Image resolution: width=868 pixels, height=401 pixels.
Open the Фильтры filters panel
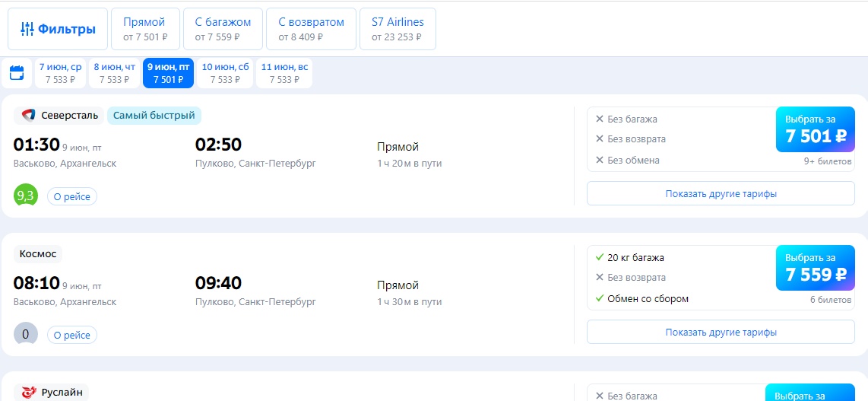(58, 29)
